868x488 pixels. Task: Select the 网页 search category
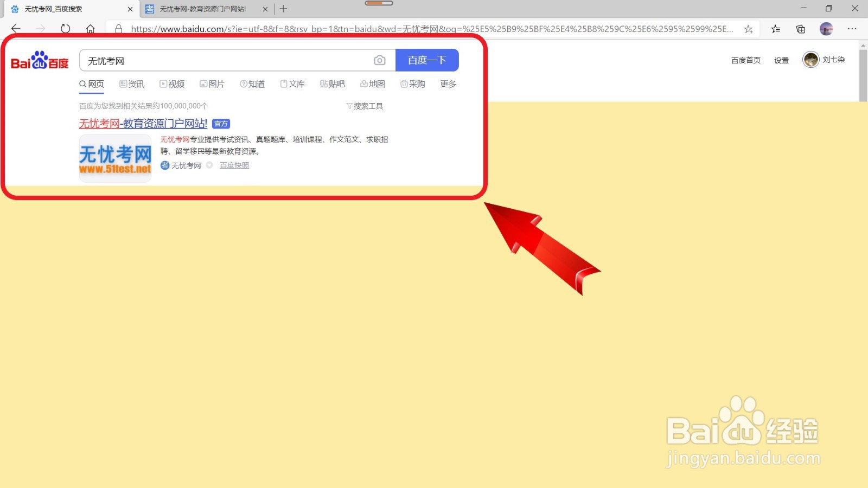point(92,84)
